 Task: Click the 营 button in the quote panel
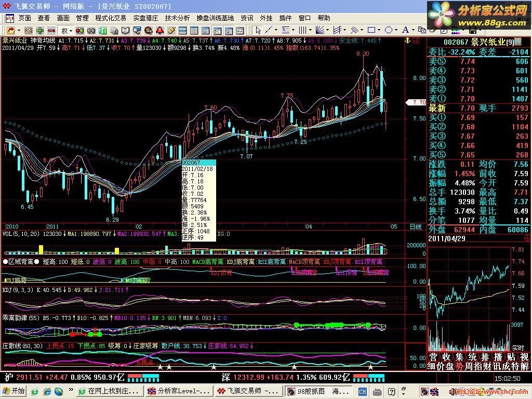coord(433,357)
